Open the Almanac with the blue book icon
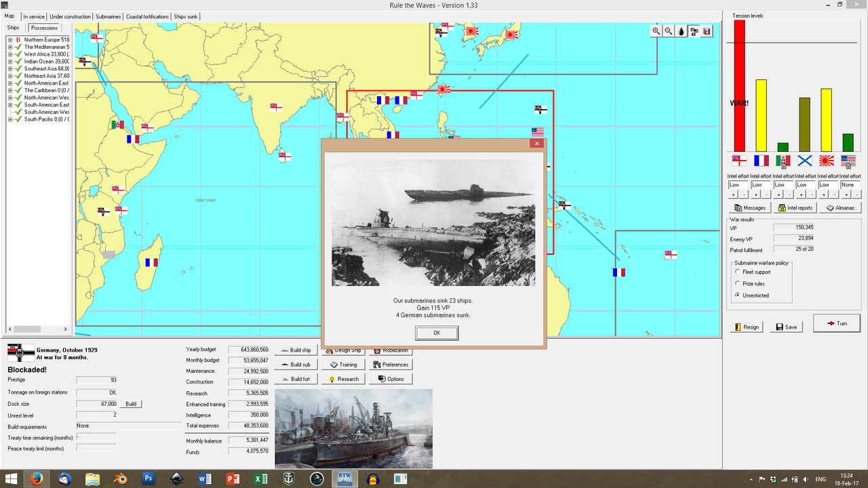Viewport: 868px width, 488px height. click(840, 207)
